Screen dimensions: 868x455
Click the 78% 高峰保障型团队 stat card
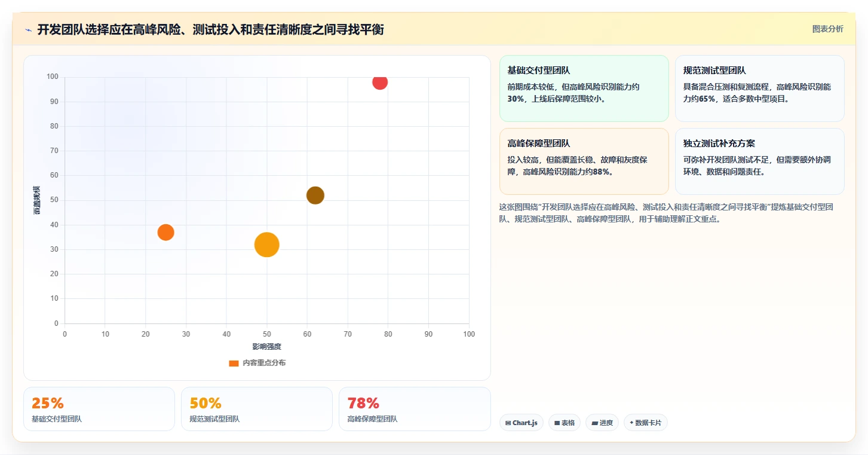coord(415,409)
